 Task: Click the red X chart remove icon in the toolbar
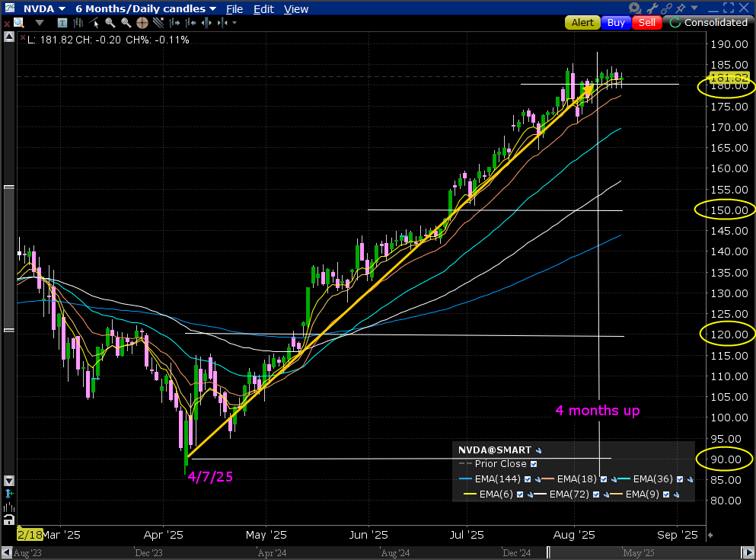(7, 23)
